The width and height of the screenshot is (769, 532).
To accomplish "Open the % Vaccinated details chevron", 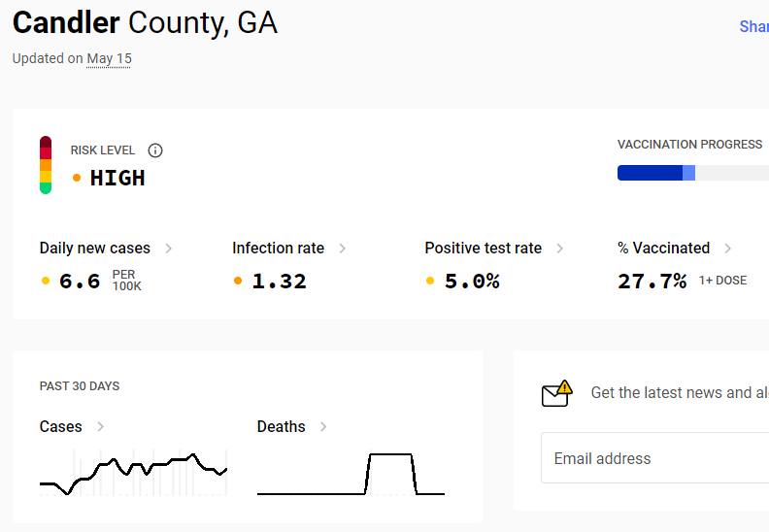I will 728,249.
